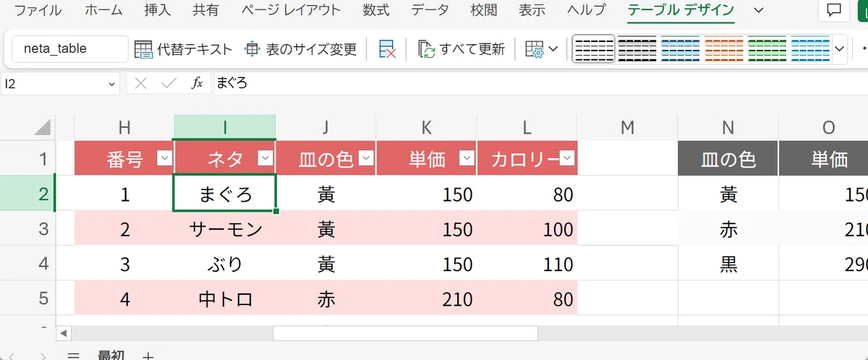Open the データ tab
The height and width of the screenshot is (360, 868).
click(x=430, y=11)
